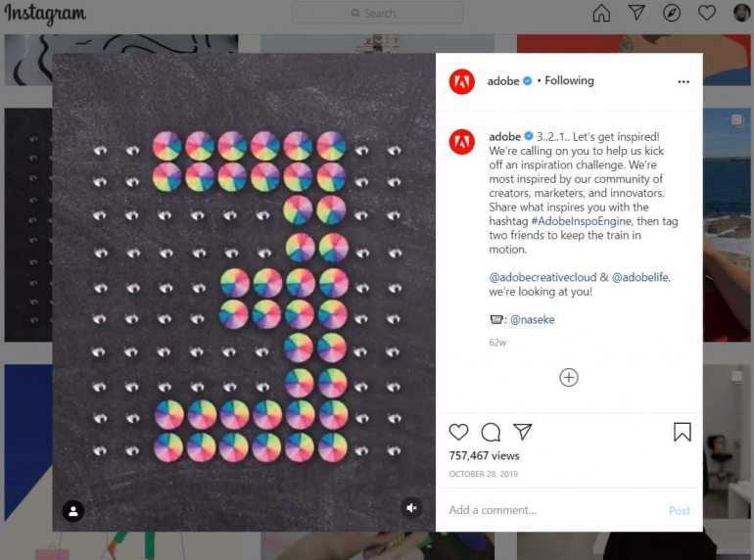The height and width of the screenshot is (560, 754).
Task: Open direct messages paper plane icon in header
Action: click(x=636, y=13)
